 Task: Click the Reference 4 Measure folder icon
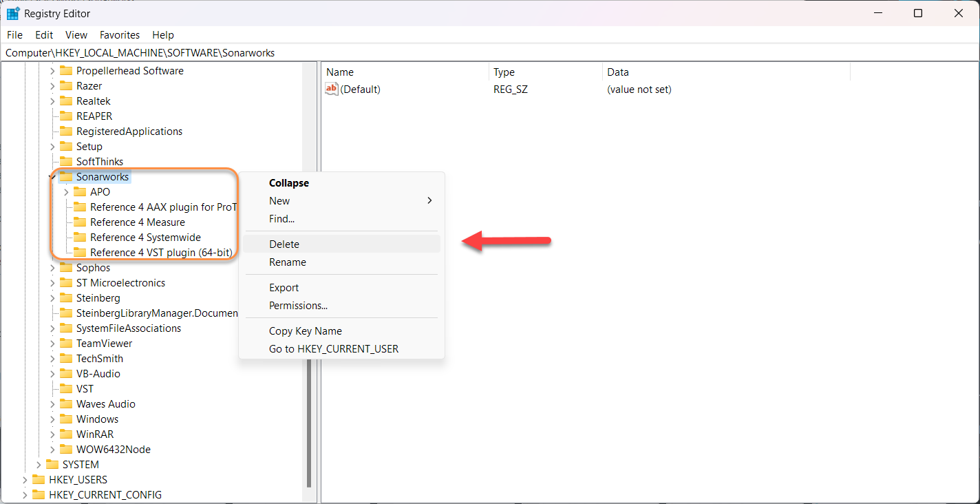tap(80, 222)
